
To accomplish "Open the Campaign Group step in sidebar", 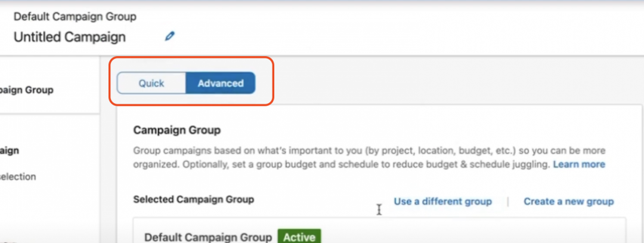I will [26, 90].
